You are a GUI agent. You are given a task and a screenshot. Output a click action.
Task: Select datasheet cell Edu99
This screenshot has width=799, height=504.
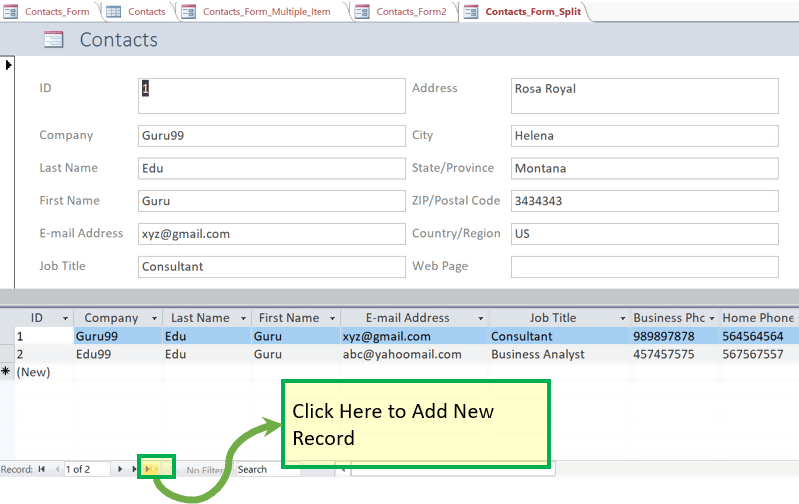click(118, 354)
